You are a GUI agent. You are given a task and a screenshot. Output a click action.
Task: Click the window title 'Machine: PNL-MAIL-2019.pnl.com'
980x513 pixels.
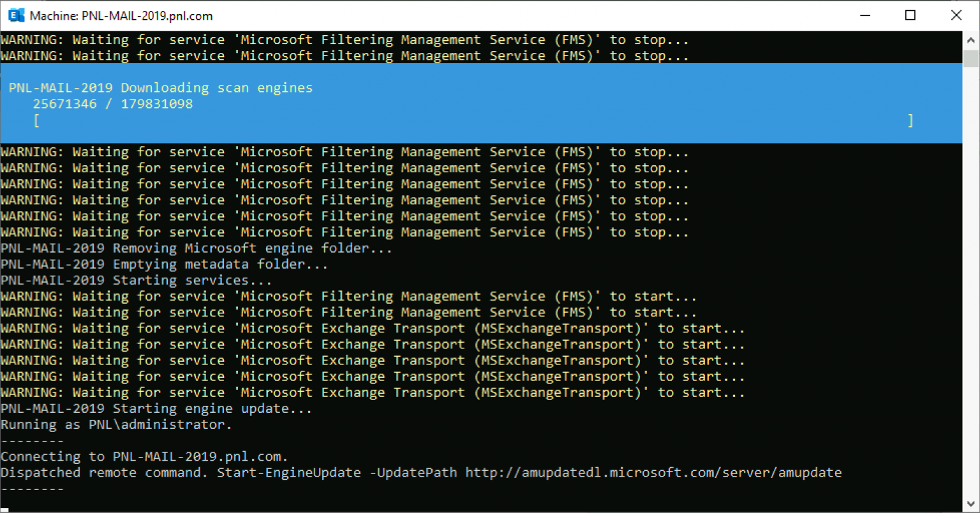point(121,16)
